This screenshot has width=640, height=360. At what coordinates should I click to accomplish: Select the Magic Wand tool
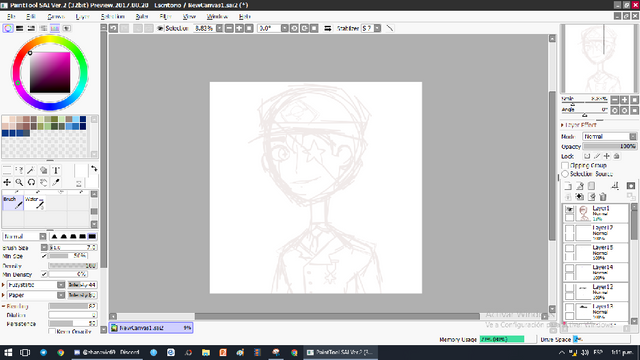(x=31, y=170)
